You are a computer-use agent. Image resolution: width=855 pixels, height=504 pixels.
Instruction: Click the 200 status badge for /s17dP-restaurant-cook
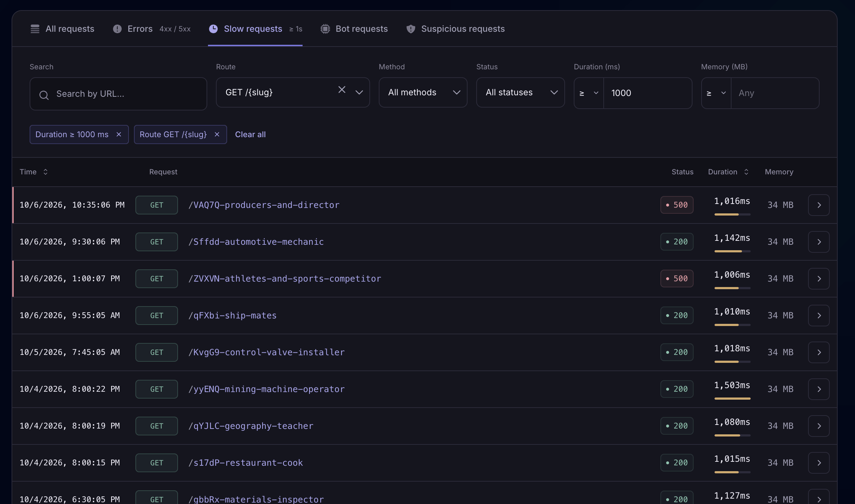tap(677, 463)
